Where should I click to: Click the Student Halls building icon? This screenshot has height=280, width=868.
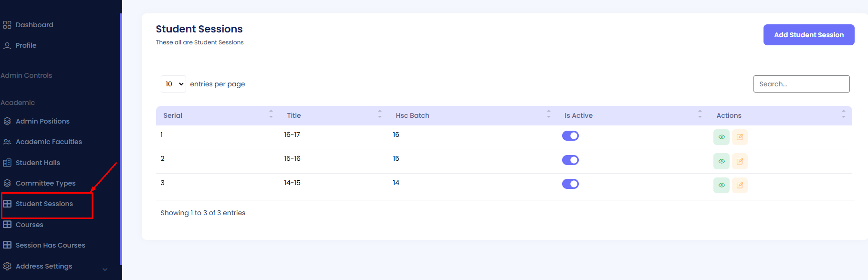[x=7, y=163]
